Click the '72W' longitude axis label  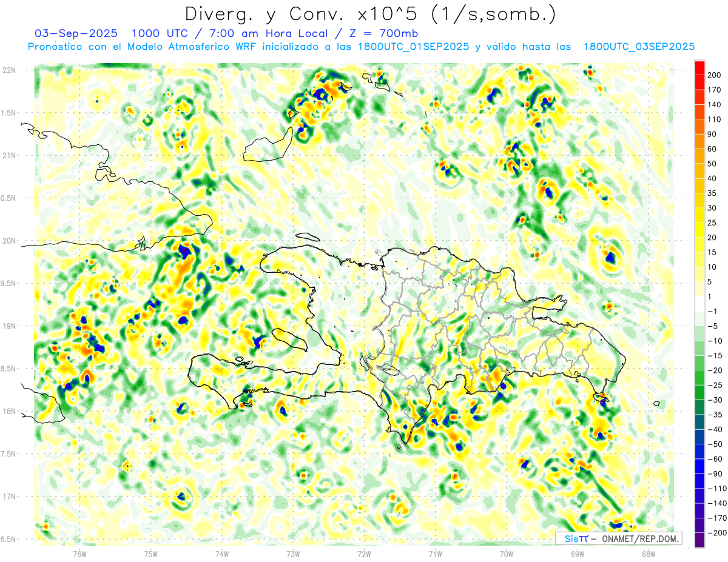click(364, 554)
